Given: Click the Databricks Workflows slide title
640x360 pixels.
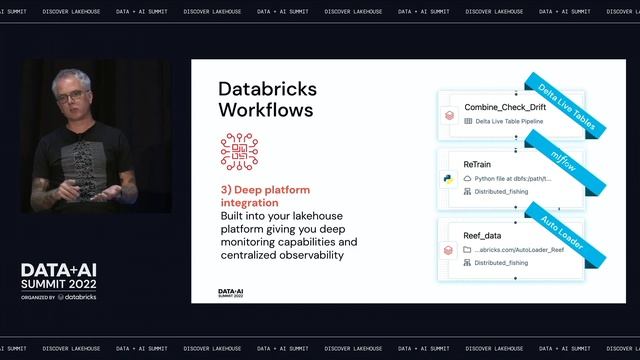Looking at the screenshot, I should point(267,100).
